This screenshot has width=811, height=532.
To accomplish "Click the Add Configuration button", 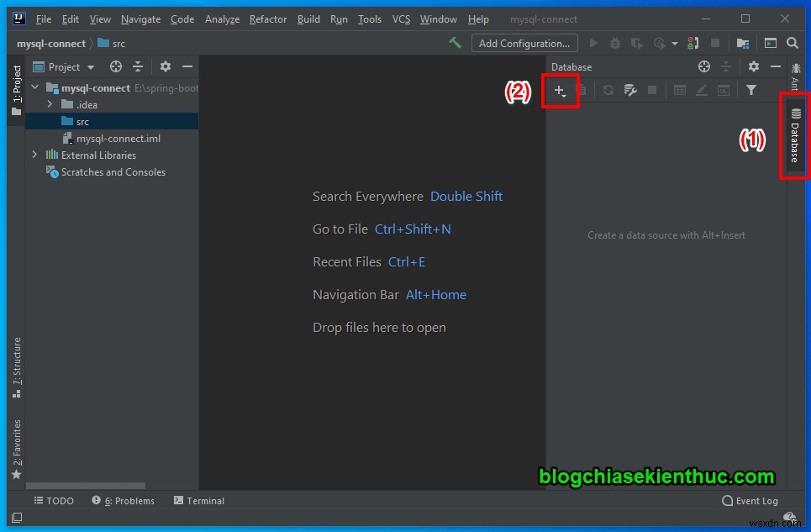I will point(524,44).
